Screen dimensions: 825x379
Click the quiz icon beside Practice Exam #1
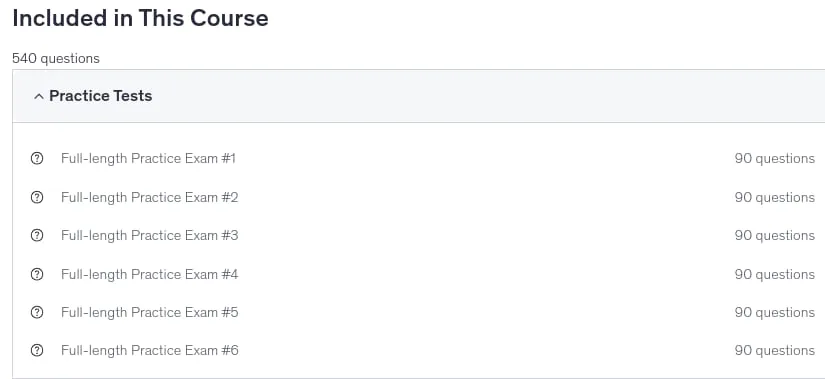click(37, 158)
